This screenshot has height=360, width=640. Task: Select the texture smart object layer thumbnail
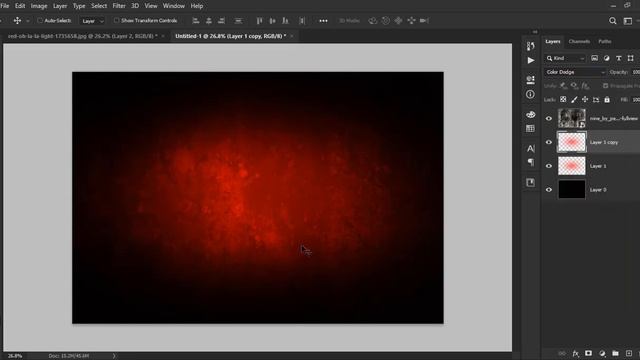[571, 118]
